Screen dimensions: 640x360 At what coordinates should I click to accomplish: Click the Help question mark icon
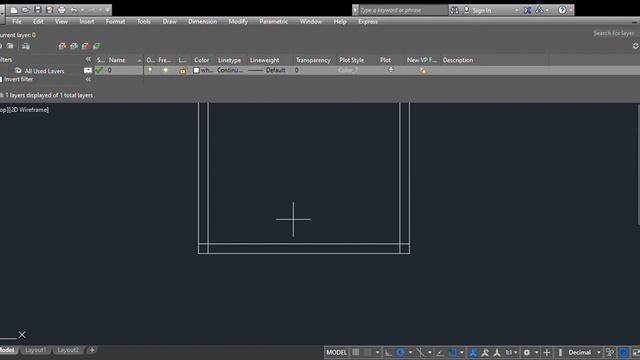coord(562,10)
